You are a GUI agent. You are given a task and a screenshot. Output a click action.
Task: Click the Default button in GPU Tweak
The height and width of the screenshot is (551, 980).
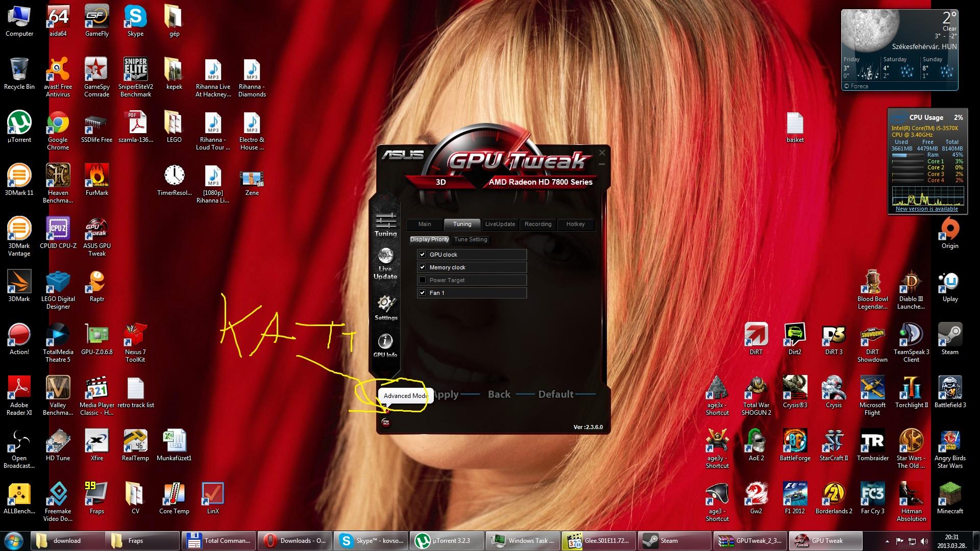[x=556, y=394]
